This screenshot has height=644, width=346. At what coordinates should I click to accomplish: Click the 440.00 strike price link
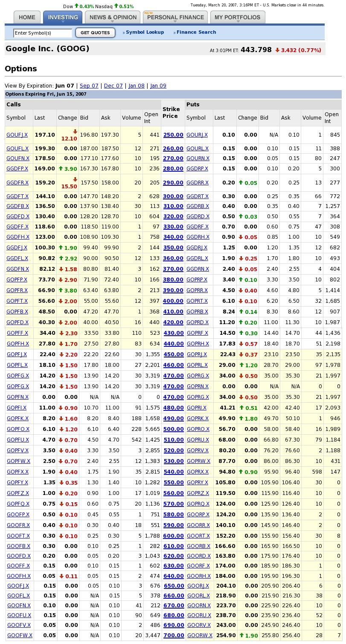tap(173, 344)
